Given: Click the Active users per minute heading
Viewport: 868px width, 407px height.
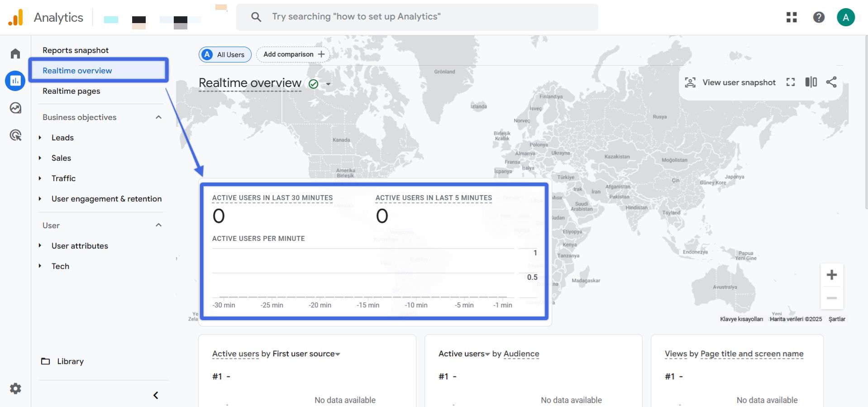Looking at the screenshot, I should (x=258, y=239).
